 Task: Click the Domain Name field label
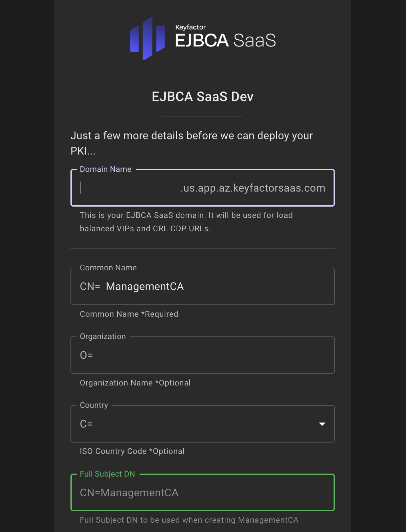pyautogui.click(x=106, y=169)
